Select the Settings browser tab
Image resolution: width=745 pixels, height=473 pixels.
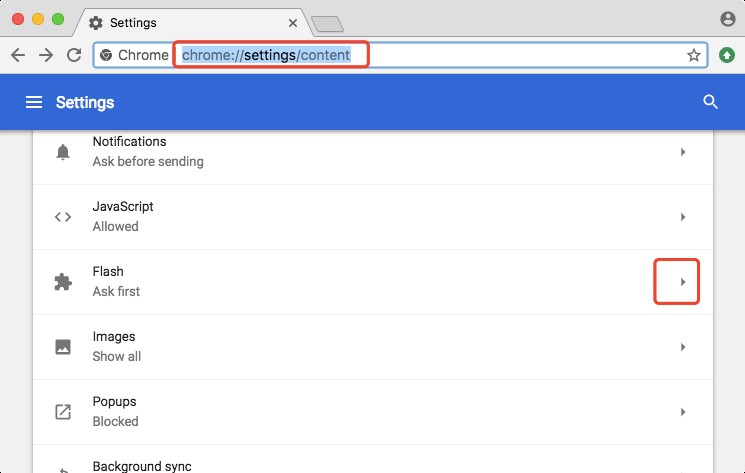[x=190, y=22]
